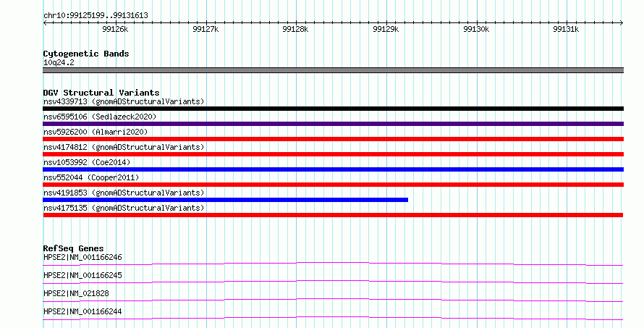
Task: Click the 99127k ruler tick label
Action: point(206,29)
